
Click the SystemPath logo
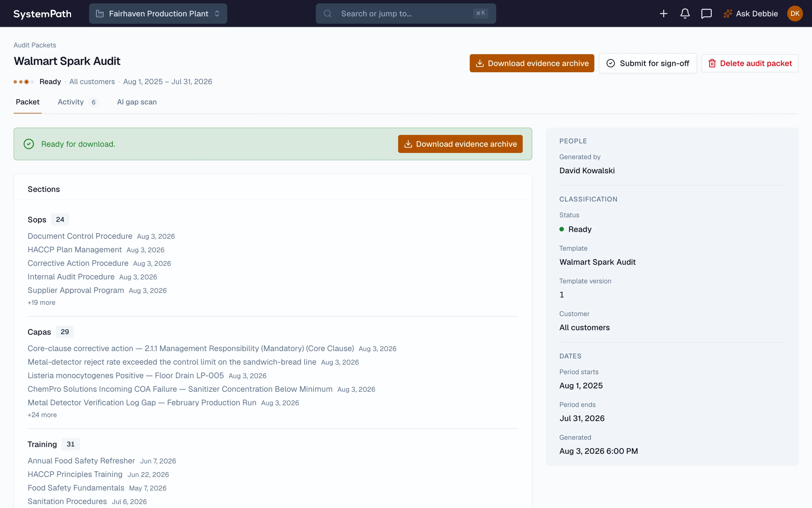click(42, 14)
